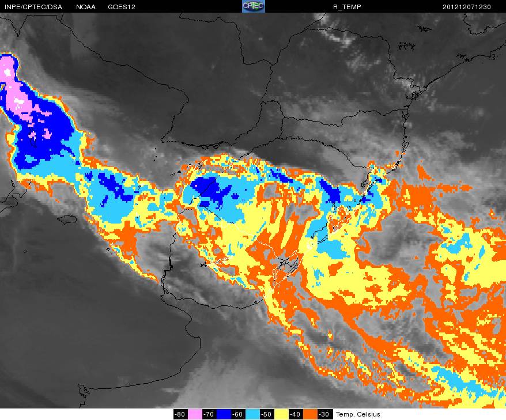Click the CPTEC logo in header
Image resolution: width=506 pixels, height=420 pixels.
(254, 6)
